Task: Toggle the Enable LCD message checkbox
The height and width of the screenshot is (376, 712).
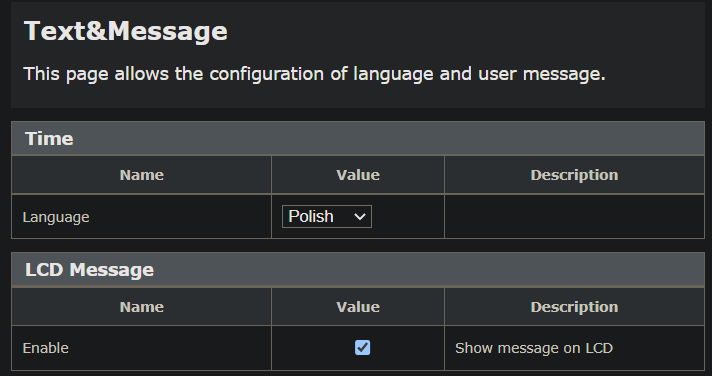Action: coord(362,348)
